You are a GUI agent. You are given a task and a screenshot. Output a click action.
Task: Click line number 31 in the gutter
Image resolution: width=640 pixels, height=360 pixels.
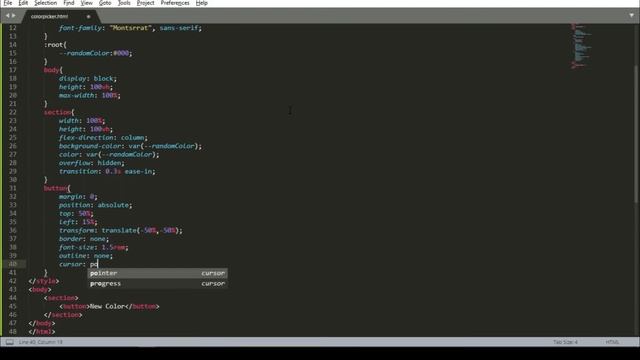[x=13, y=188]
